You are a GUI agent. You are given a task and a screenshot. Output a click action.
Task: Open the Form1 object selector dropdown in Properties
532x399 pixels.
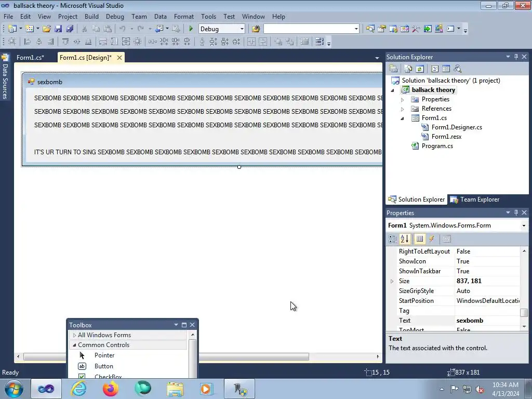524,225
